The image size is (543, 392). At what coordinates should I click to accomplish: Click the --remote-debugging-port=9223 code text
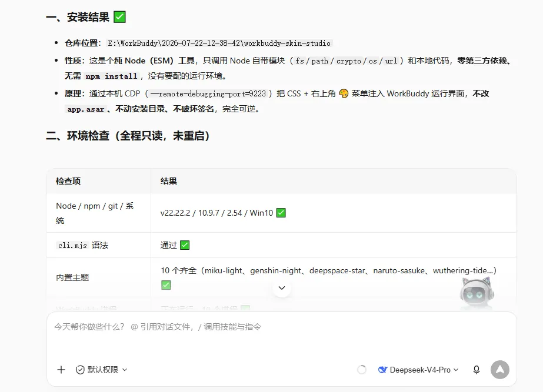click(x=208, y=94)
